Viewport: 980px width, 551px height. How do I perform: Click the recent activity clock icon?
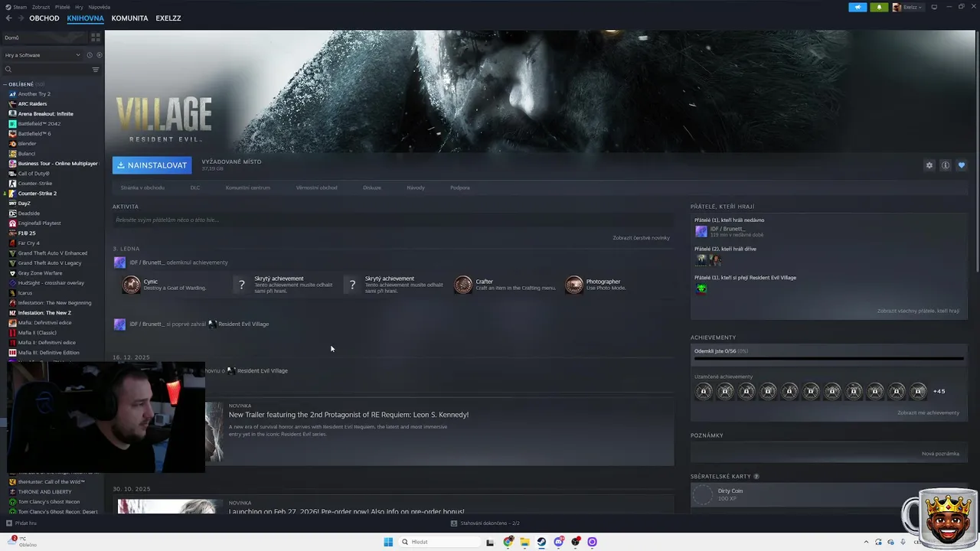90,55
